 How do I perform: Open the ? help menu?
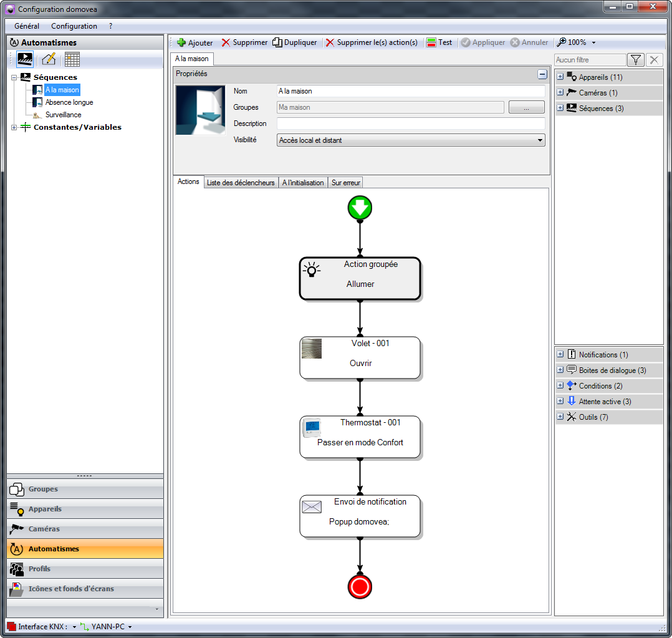(110, 26)
